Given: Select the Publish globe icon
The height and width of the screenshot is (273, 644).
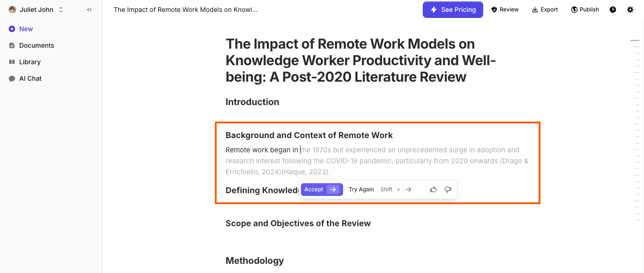Looking at the screenshot, I should tap(585, 9).
